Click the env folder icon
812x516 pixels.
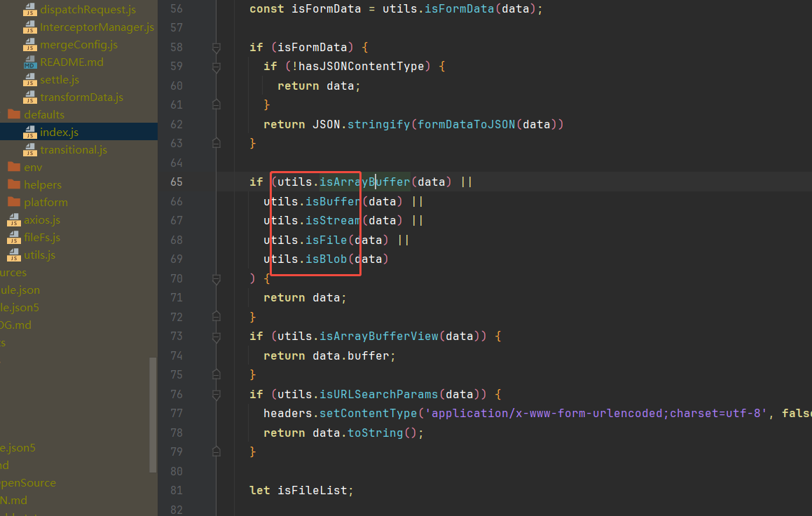pyautogui.click(x=14, y=168)
